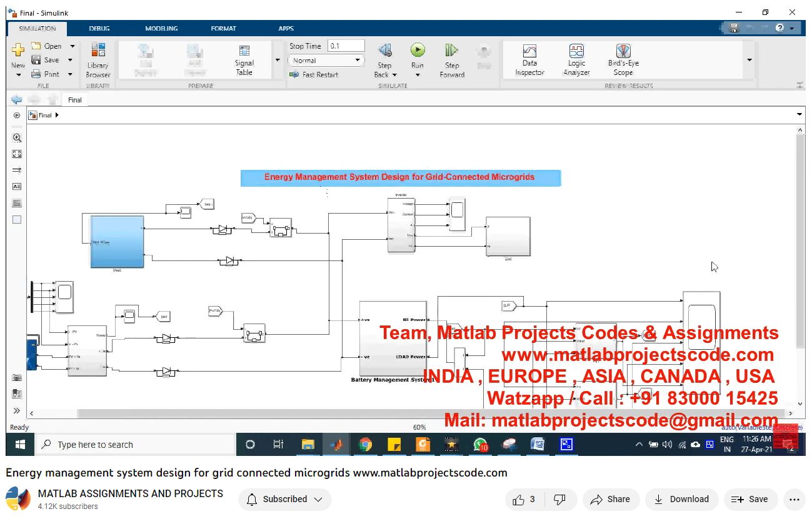Switch to the MODELING tab
Screen dimensions: 812x519
(x=161, y=29)
